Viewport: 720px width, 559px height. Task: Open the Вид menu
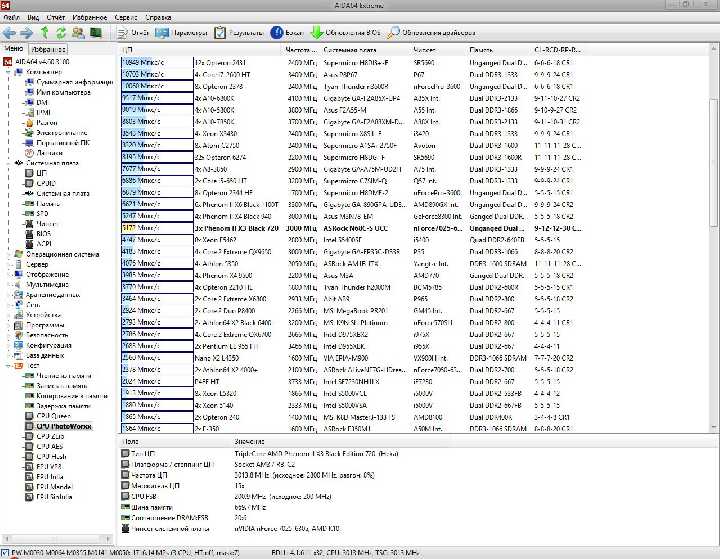[33, 17]
